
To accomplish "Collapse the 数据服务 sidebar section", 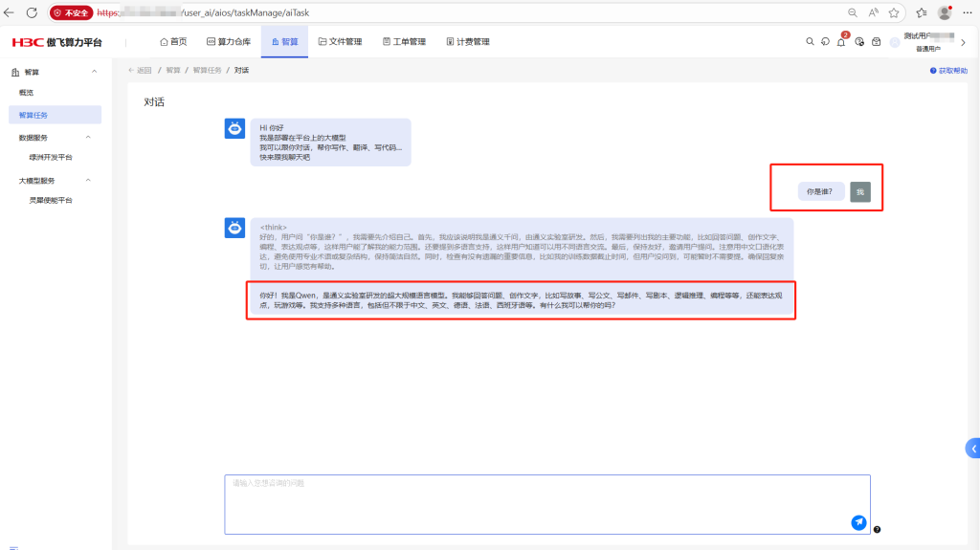I will click(87, 137).
